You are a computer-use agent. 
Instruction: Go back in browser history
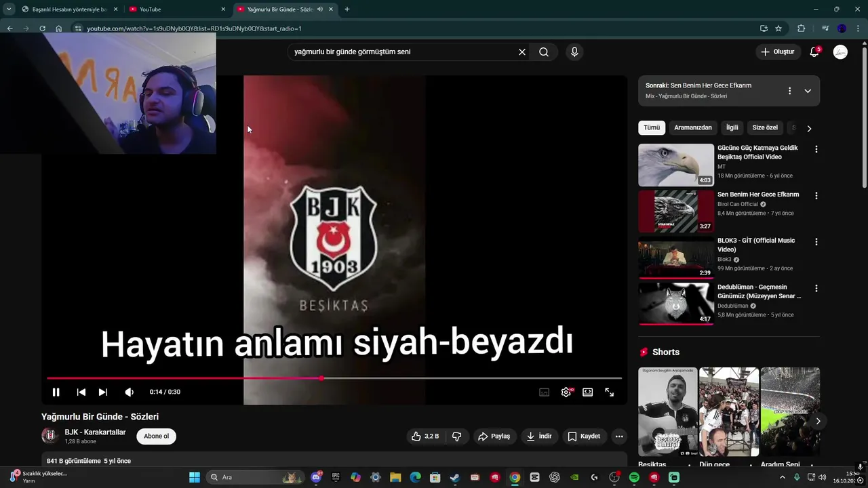click(x=9, y=28)
